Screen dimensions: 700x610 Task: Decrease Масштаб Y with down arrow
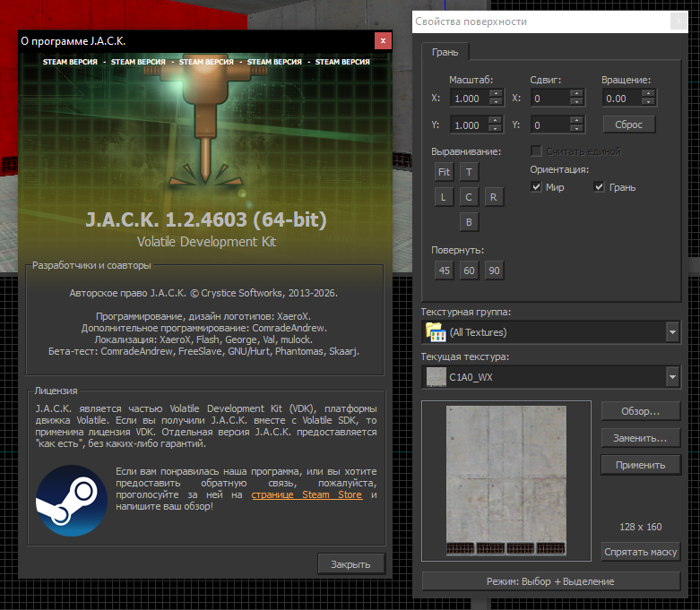pyautogui.click(x=496, y=129)
